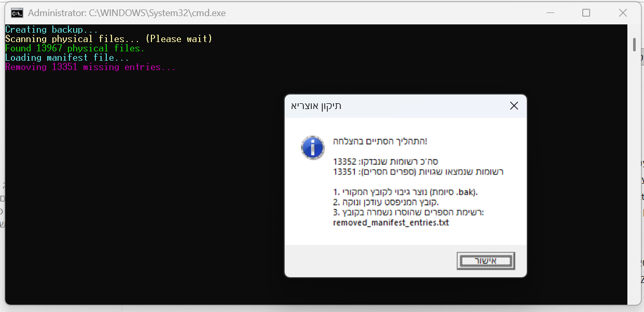The image size is (644, 312).
Task: Maximize the Administrator cmd.exe window
Action: [586, 13]
